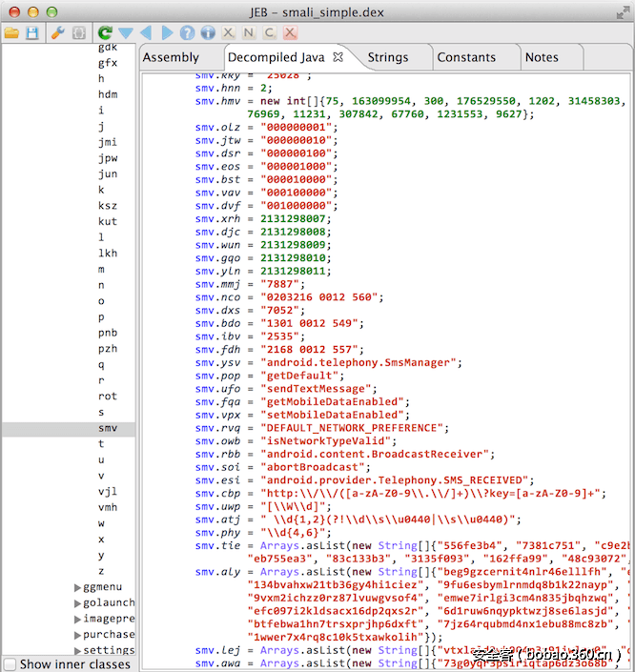Image resolution: width=635 pixels, height=672 pixels.
Task: Open the Strings tab
Action: point(387,57)
